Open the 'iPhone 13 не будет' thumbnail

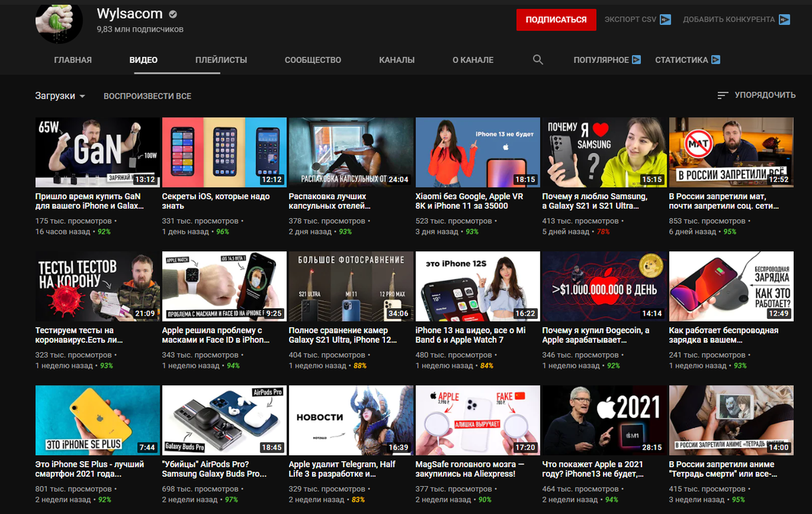(478, 152)
